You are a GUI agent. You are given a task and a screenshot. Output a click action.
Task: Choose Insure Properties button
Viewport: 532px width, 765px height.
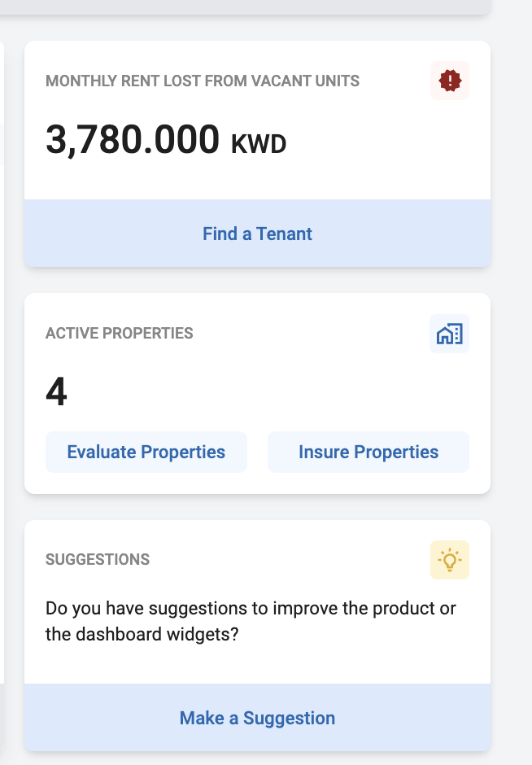click(x=368, y=452)
